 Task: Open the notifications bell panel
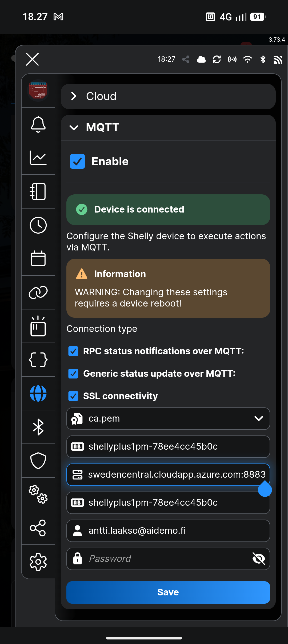coord(38,124)
